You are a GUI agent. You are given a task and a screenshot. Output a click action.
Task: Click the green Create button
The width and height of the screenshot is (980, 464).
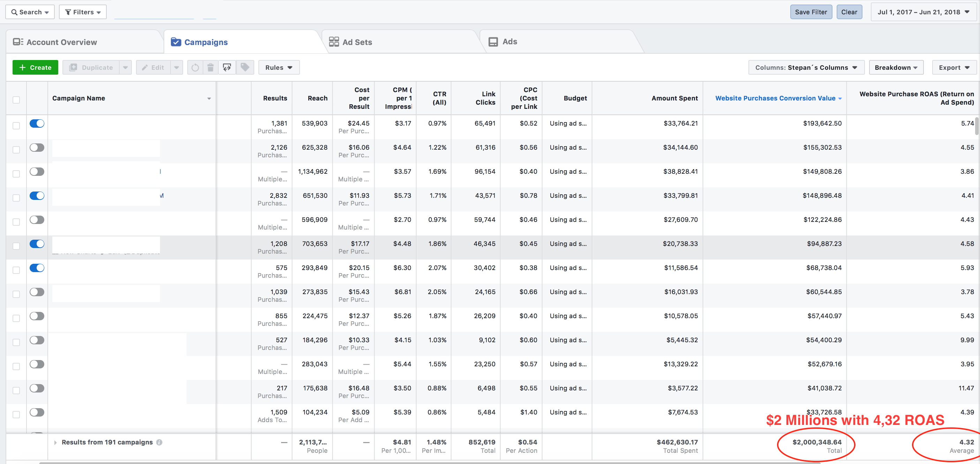(35, 67)
